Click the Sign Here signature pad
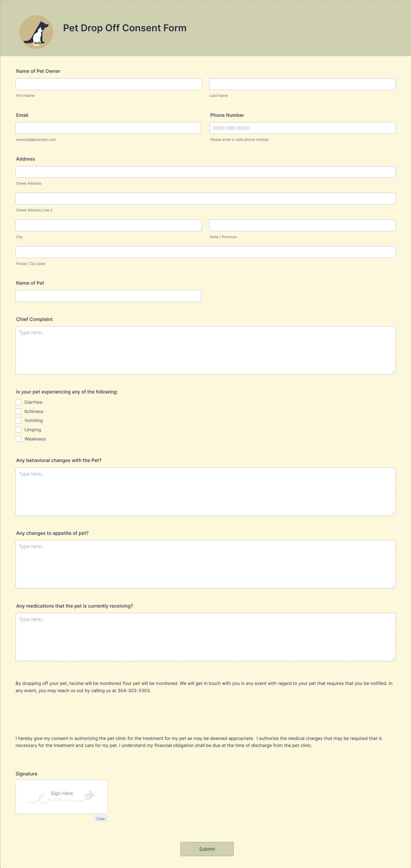The width and height of the screenshot is (411, 868). tap(62, 797)
